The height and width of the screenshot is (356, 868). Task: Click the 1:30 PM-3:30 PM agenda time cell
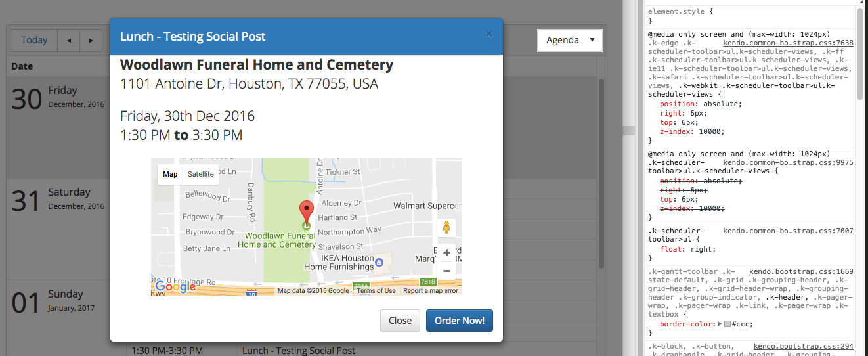pos(167,351)
